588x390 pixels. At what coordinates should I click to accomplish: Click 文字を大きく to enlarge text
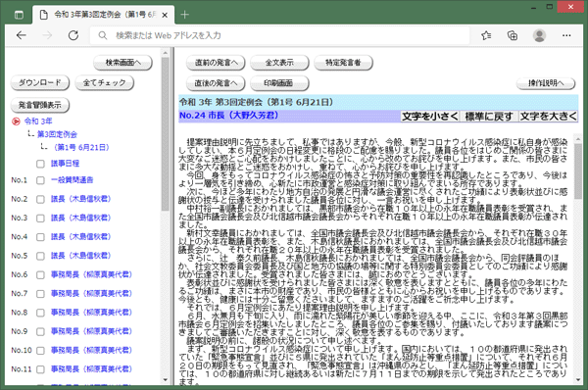click(x=548, y=117)
